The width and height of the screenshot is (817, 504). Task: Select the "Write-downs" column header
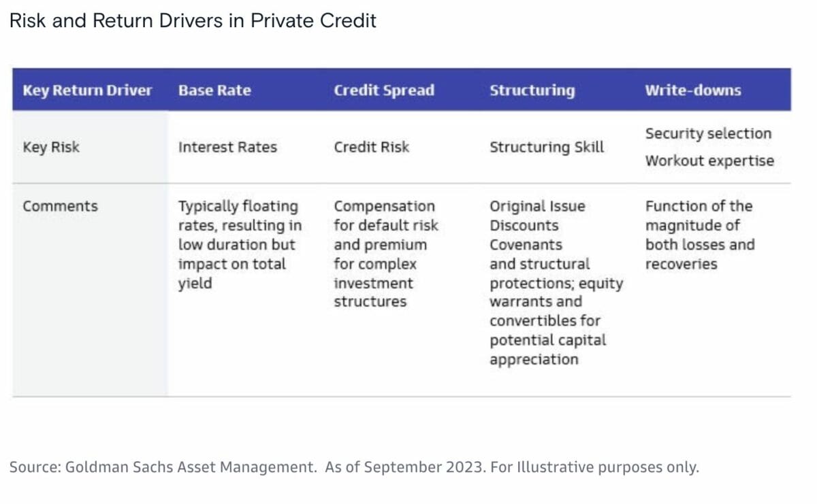pos(693,90)
